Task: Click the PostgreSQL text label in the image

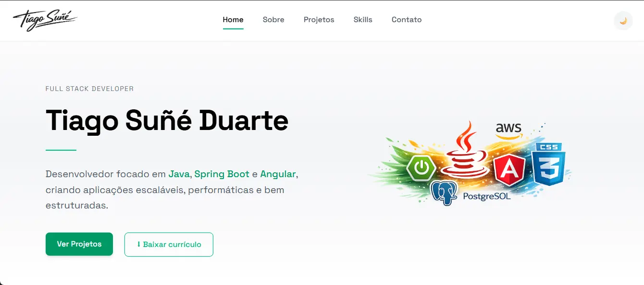Action: 486,196
